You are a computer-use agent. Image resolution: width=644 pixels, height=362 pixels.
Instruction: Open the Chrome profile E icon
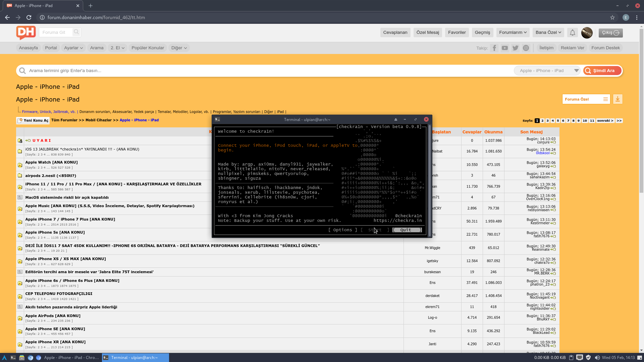pyautogui.click(x=626, y=17)
